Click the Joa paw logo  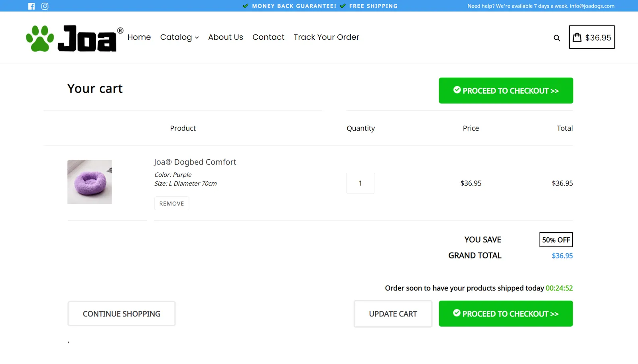pos(75,39)
